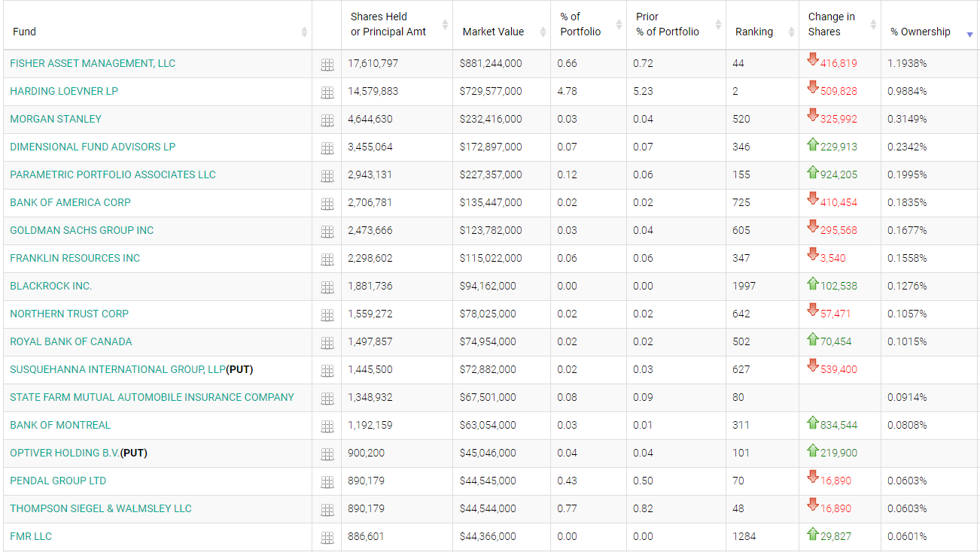Open SUSQUEHANNA INTERNATIONAL GROUP, LLP link
980x552 pixels.
tap(118, 369)
